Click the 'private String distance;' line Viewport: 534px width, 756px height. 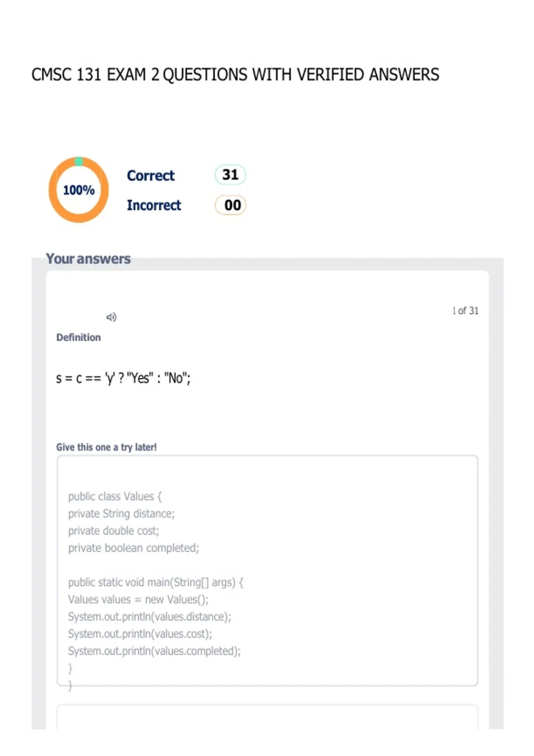point(121,514)
